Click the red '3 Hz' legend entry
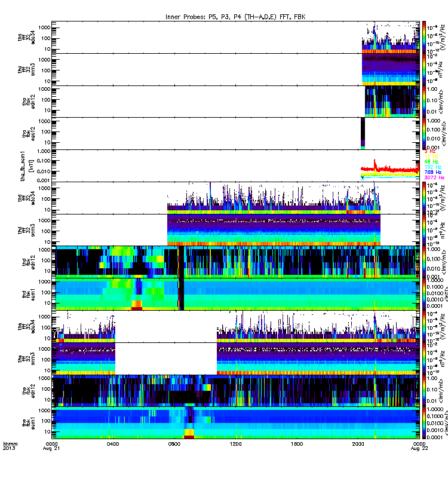The height and width of the screenshot is (478, 448). (x=429, y=151)
